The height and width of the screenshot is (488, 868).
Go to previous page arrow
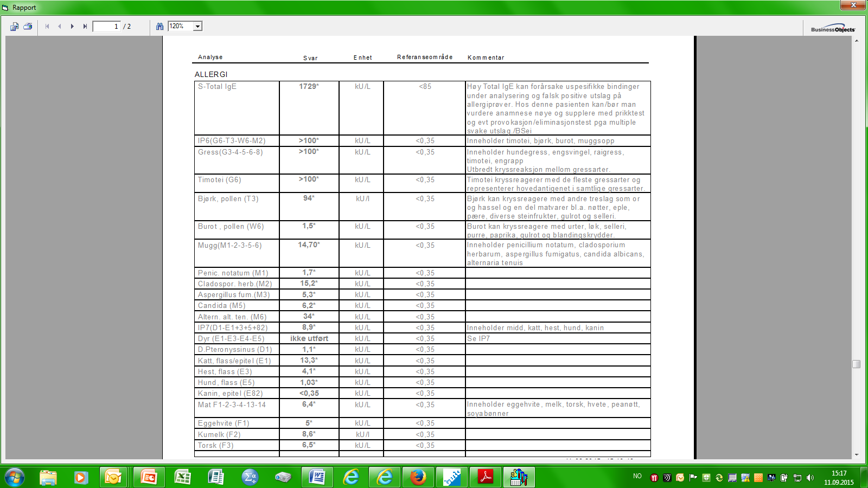coord(59,26)
